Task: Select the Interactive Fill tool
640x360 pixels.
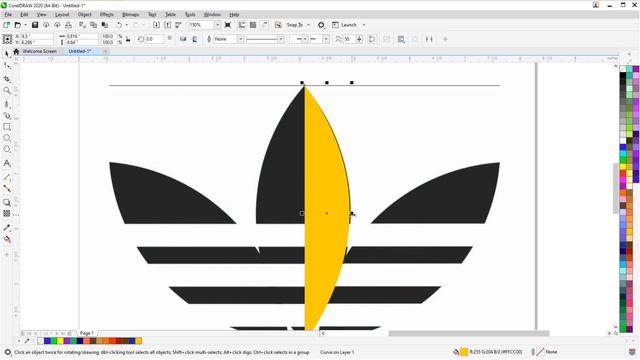Action: click(x=7, y=240)
